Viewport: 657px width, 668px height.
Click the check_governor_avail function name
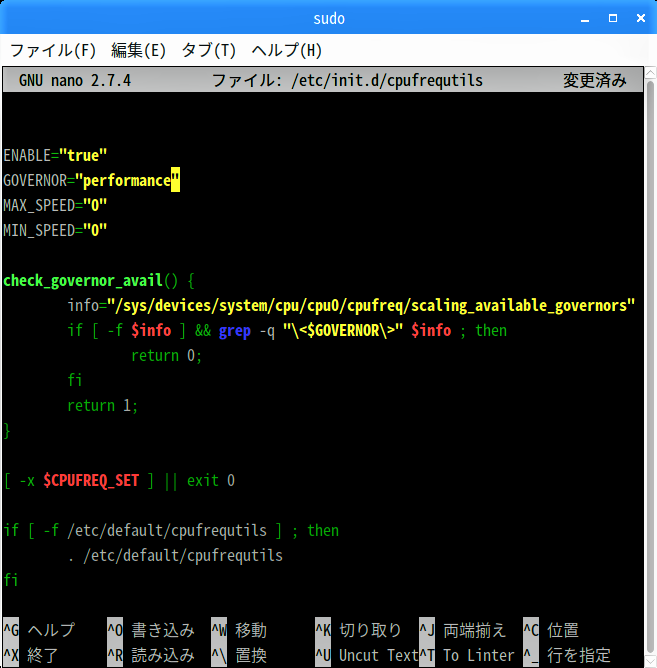click(x=83, y=281)
